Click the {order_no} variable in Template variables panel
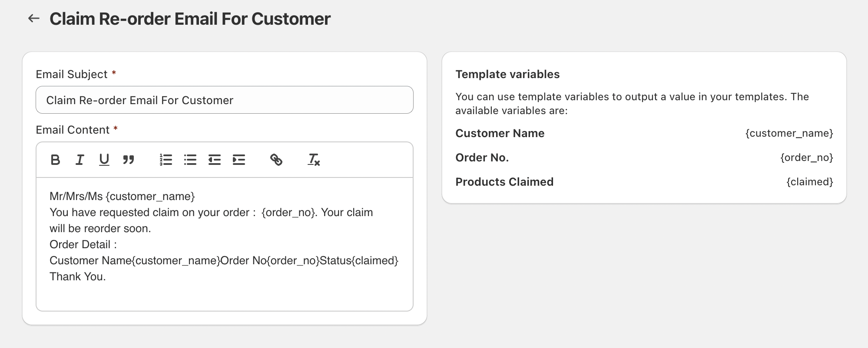This screenshot has height=348, width=868. 806,158
